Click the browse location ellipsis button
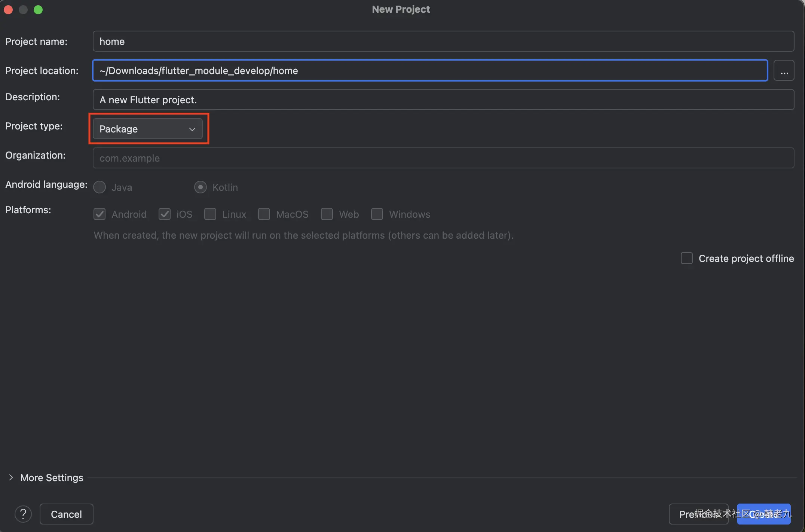 (x=784, y=71)
